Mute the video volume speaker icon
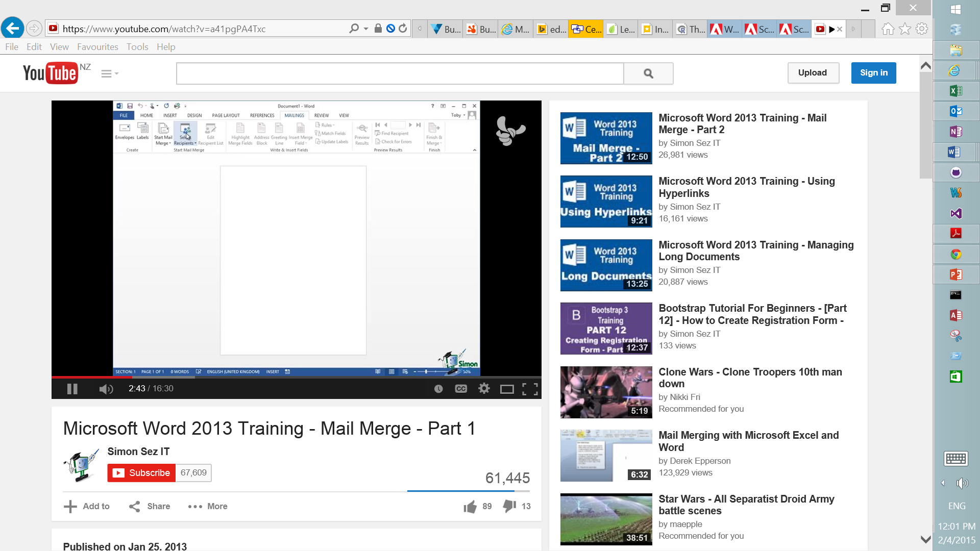This screenshot has height=551, width=980. 106,389
